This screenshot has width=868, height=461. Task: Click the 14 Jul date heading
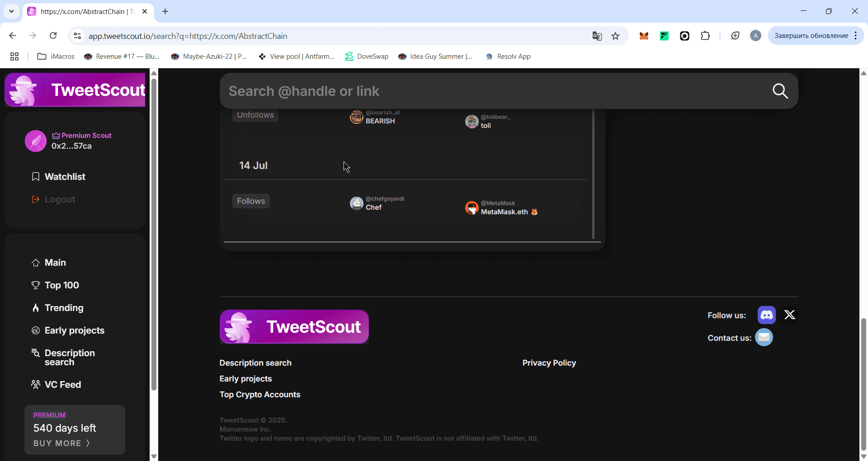tap(254, 165)
